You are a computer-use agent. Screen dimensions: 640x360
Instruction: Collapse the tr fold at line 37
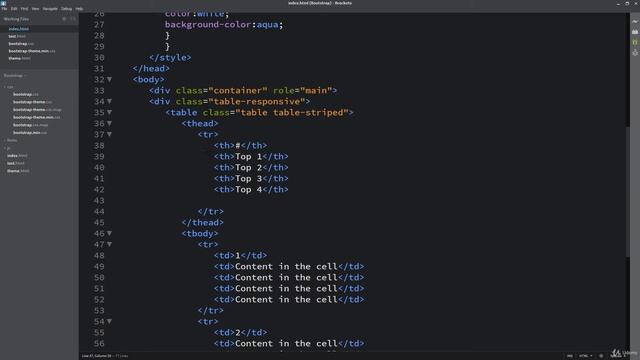(109, 135)
